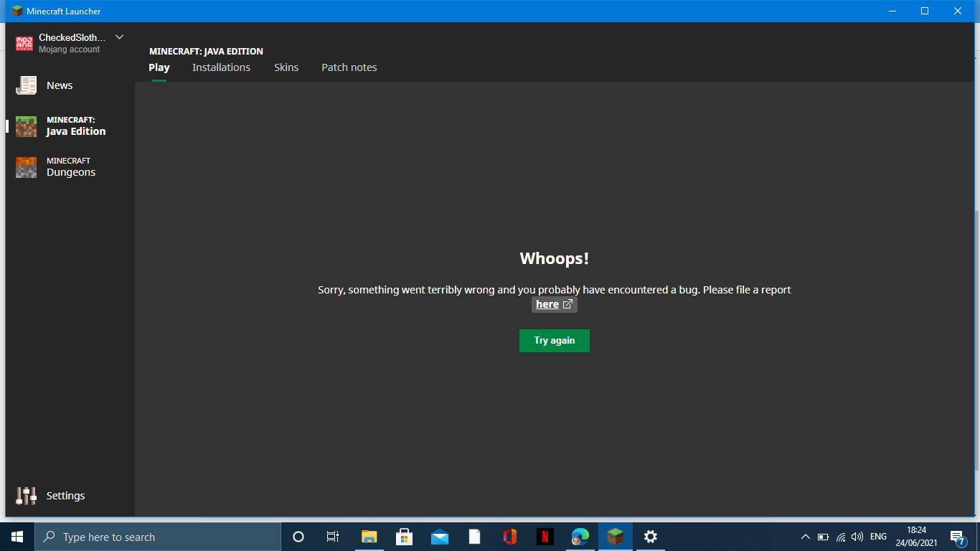Switch to the Installations tab
This screenshot has width=980, height=551.
tap(221, 67)
